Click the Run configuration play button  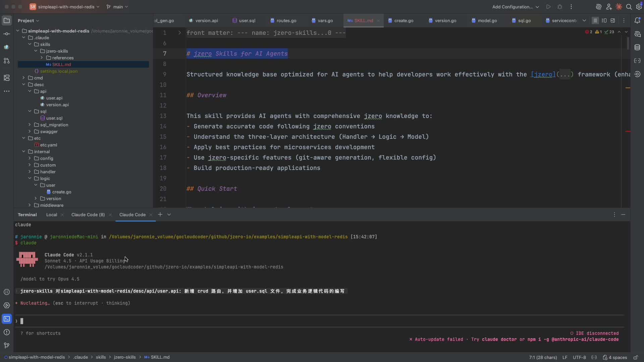tap(548, 7)
